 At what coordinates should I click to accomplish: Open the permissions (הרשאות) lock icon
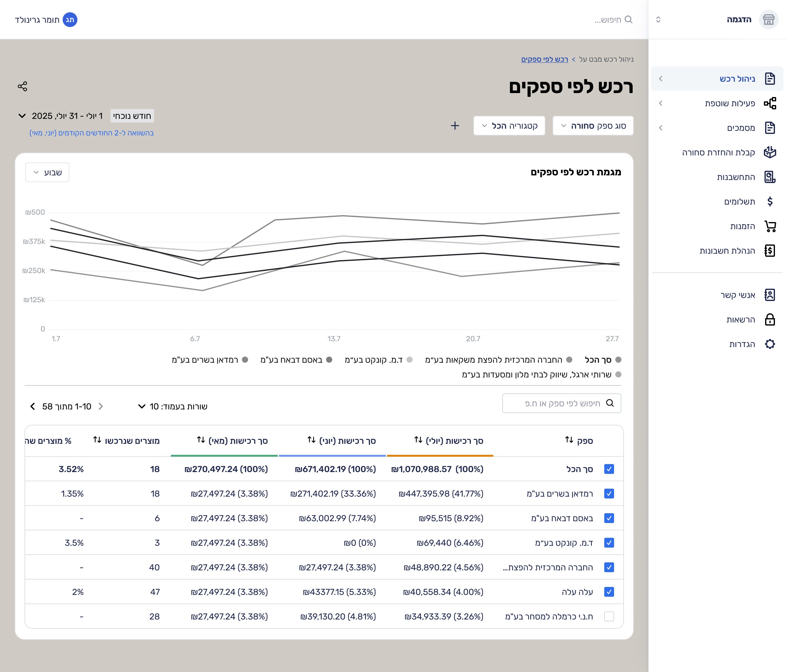[770, 319]
